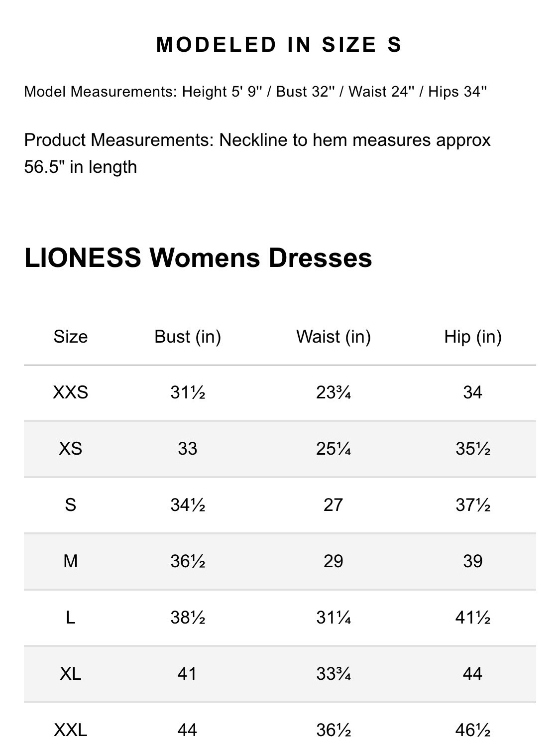Select the S size row label
This screenshot has width=560, height=755.
click(x=71, y=505)
